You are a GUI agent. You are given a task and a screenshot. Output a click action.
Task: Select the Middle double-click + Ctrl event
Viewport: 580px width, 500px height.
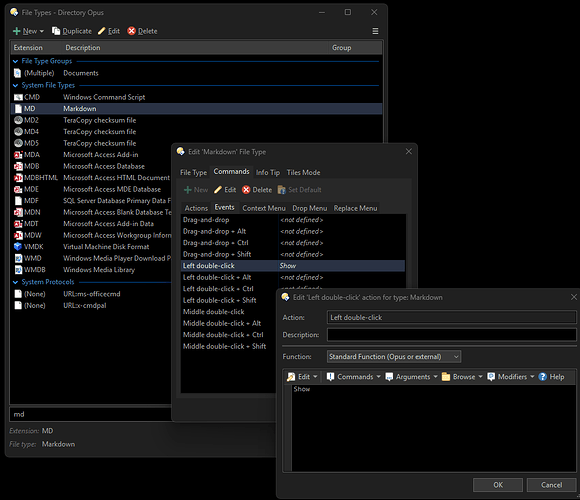229,335
